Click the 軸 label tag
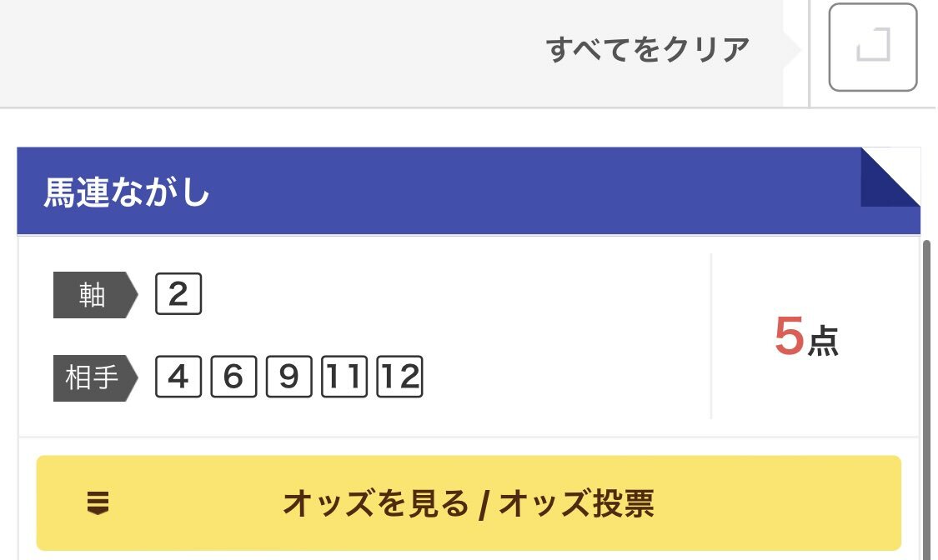 point(95,295)
